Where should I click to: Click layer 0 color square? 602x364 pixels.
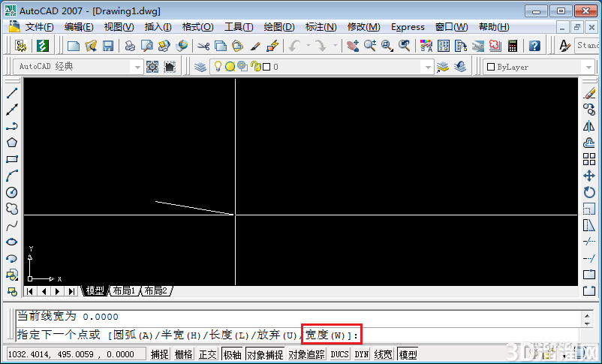(x=266, y=67)
